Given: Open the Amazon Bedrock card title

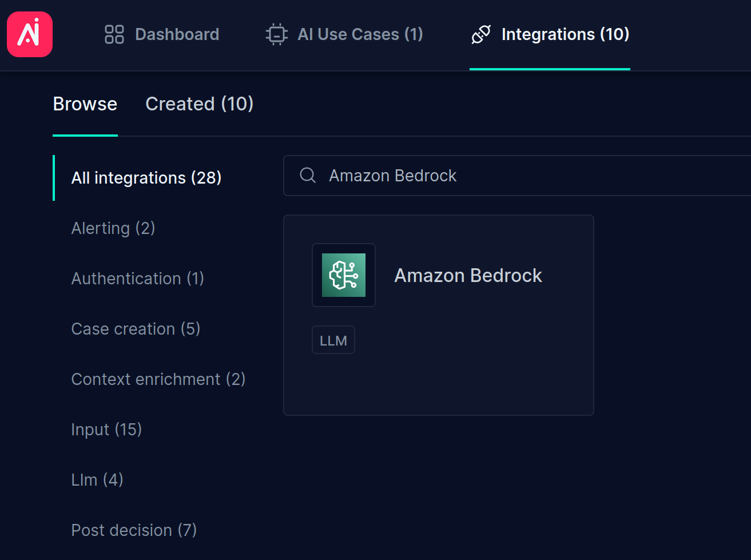Looking at the screenshot, I should tap(468, 276).
